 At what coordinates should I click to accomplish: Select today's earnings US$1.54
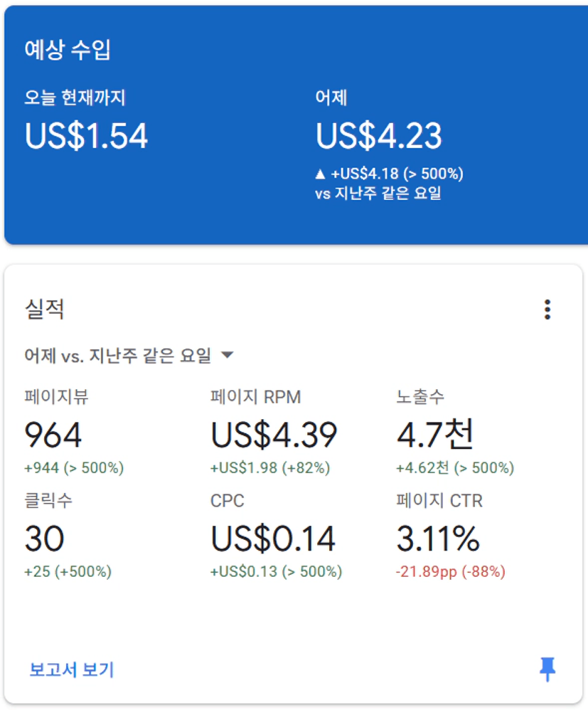[x=86, y=136]
